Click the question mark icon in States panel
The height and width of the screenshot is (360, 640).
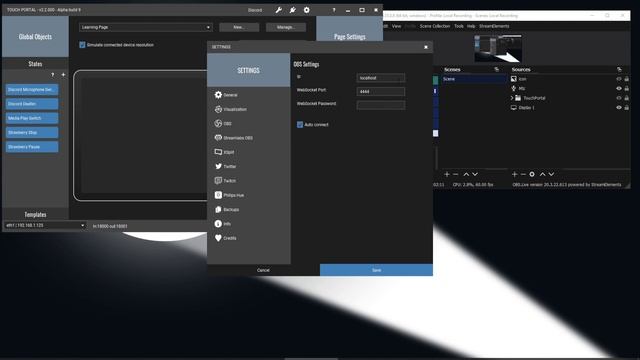point(53,75)
